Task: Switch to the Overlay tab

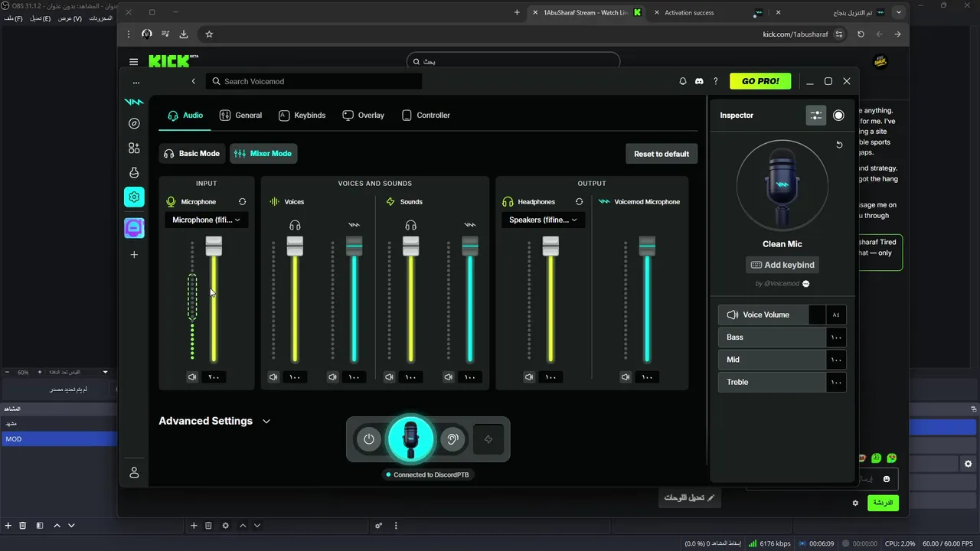Action: pos(363,116)
